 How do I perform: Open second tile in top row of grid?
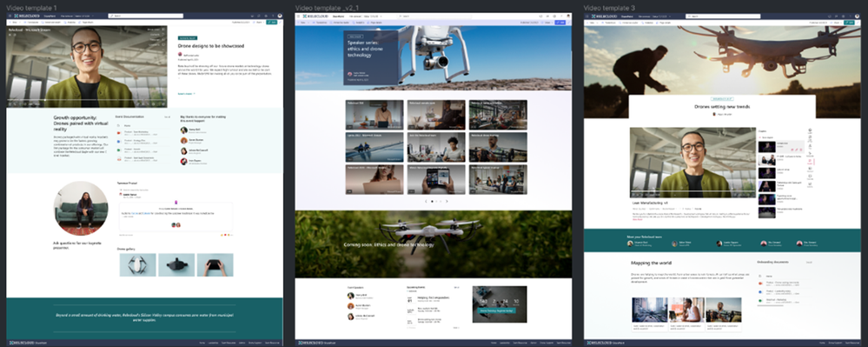coord(437,115)
